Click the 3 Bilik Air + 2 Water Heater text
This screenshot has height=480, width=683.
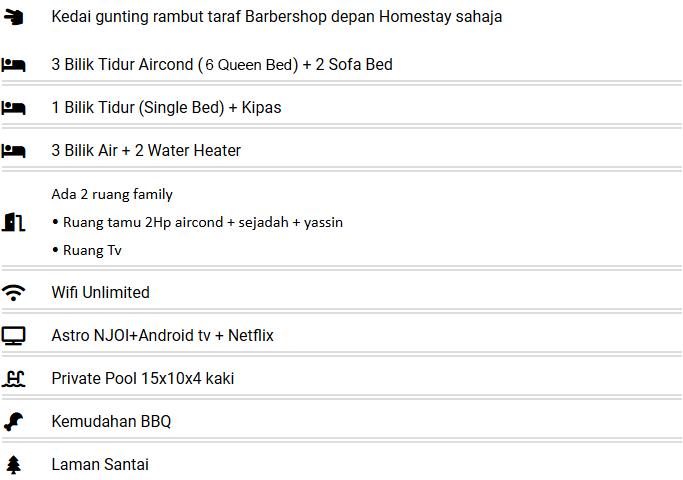[146, 150]
